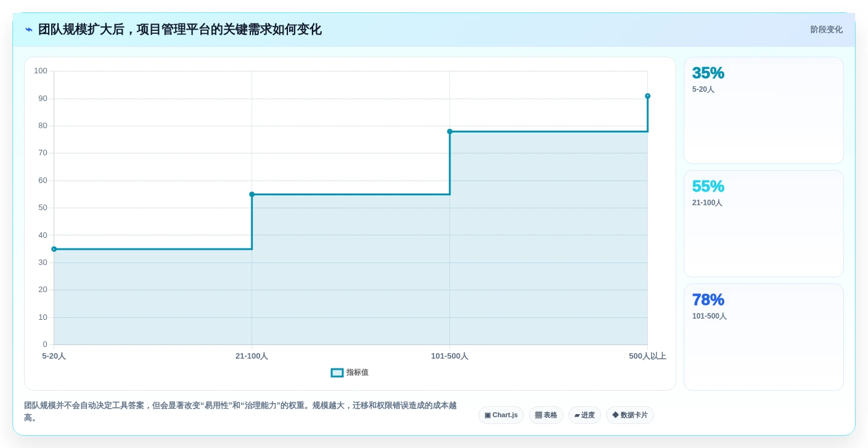Click the footer note starting 团队规模并不会

[240, 412]
